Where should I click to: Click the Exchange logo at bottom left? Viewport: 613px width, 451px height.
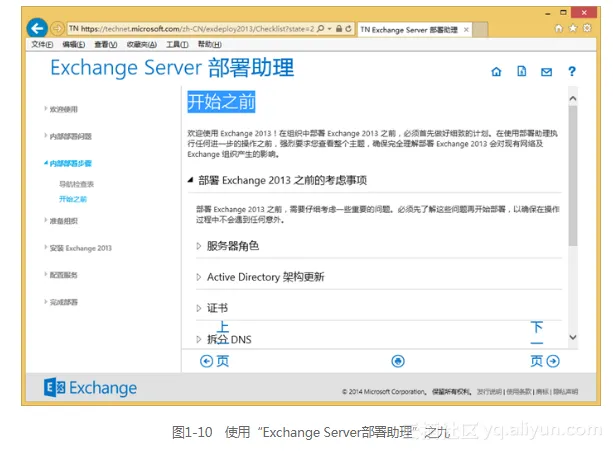pyautogui.click(x=91, y=388)
